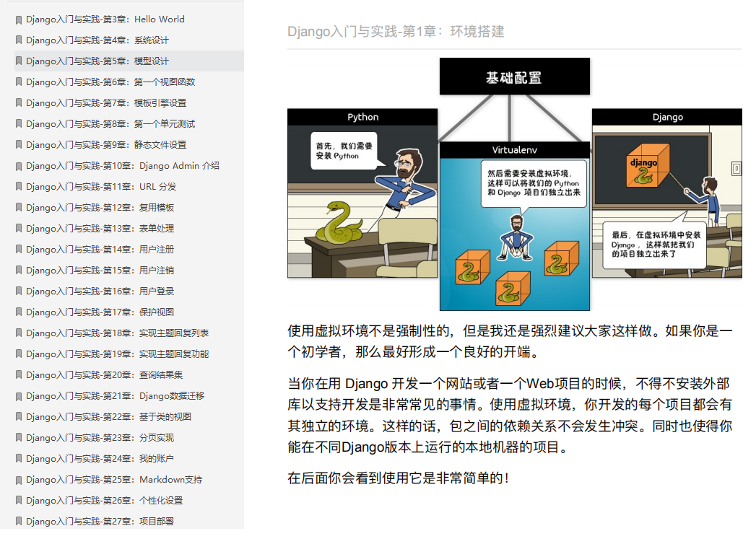Screen dimensions: 756x544
Task: Open chapter 第18章: 实现主题回复列表
Action: pyautogui.click(x=117, y=333)
